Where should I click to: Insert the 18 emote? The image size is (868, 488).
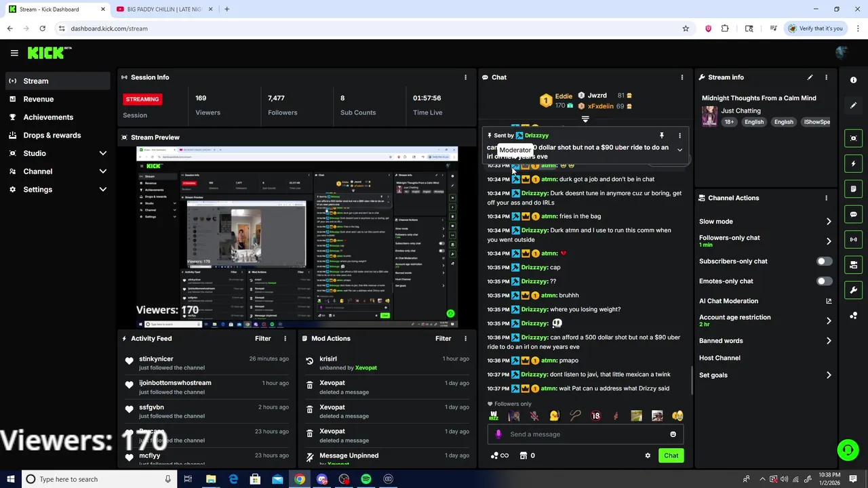pyautogui.click(x=595, y=416)
